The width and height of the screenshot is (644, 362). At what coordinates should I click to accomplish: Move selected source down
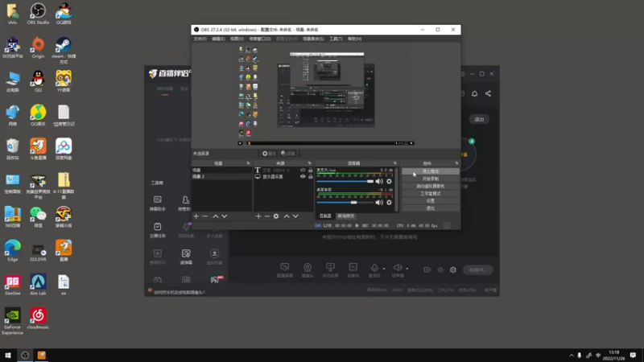(x=295, y=216)
